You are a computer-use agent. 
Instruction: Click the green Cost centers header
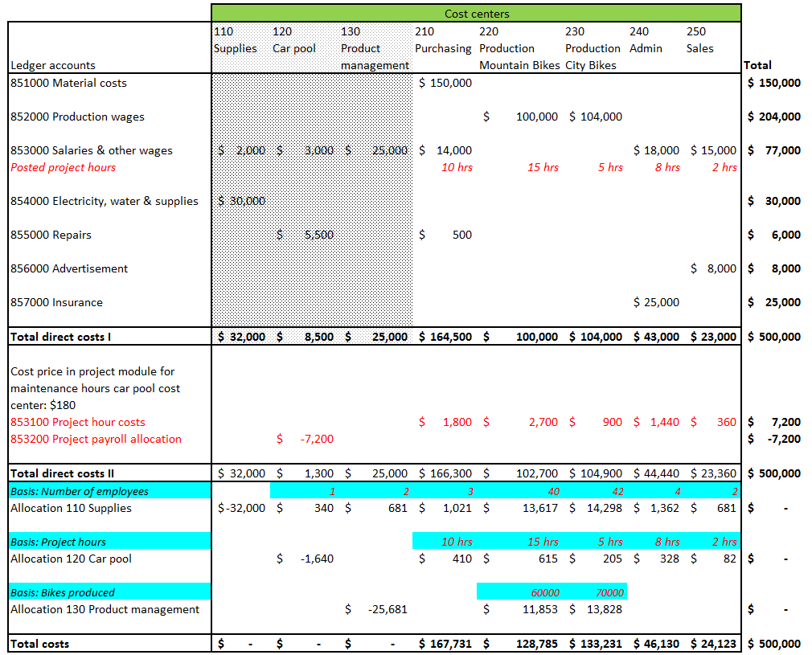476,14
